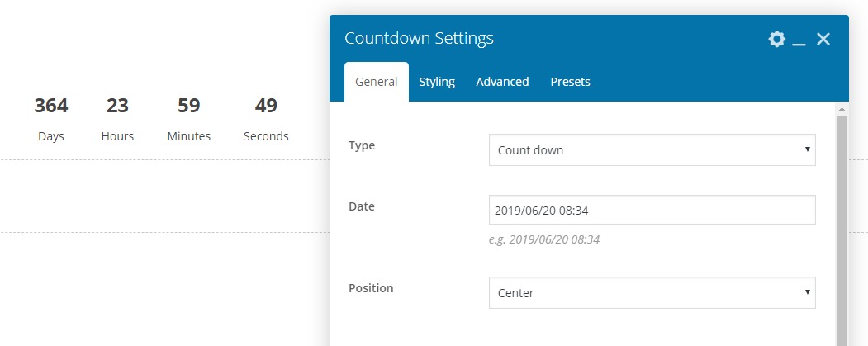Screen dimensions: 868x346
Task: Go to the Advanced tab
Action: [502, 82]
